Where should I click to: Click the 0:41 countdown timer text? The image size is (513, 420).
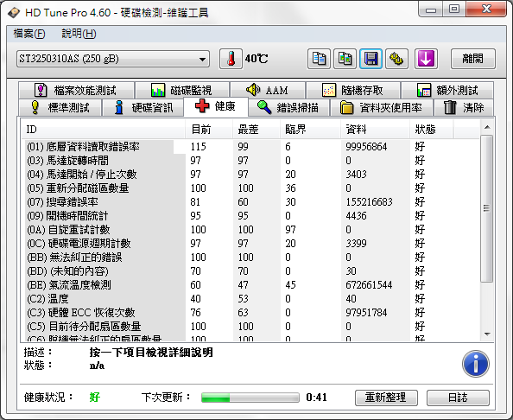click(316, 398)
